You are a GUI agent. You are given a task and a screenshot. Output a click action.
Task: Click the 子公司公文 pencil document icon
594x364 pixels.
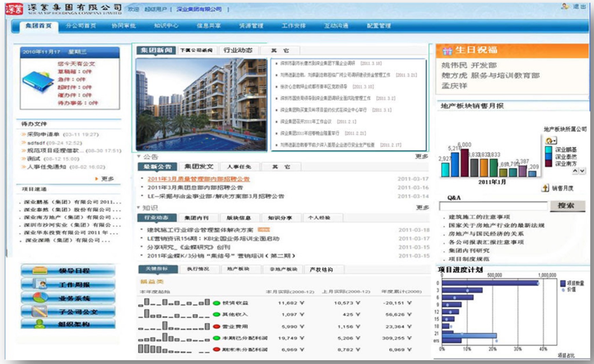[x=40, y=311]
